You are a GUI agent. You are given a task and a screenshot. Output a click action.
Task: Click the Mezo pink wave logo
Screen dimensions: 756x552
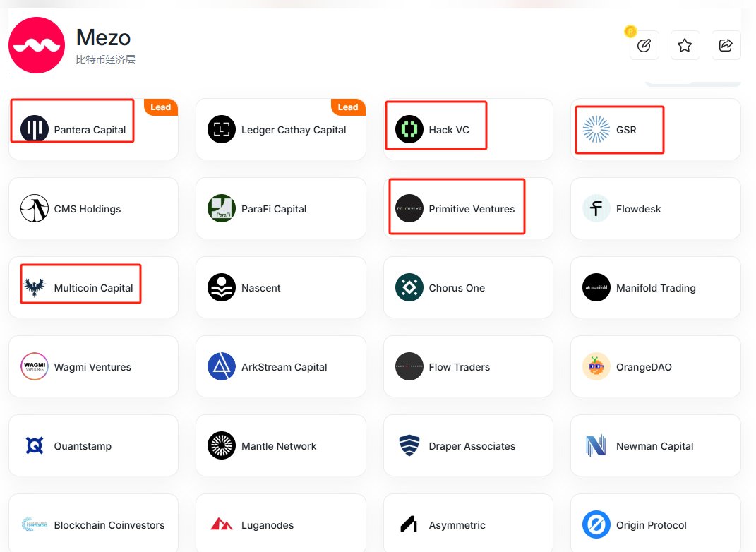pos(37,45)
